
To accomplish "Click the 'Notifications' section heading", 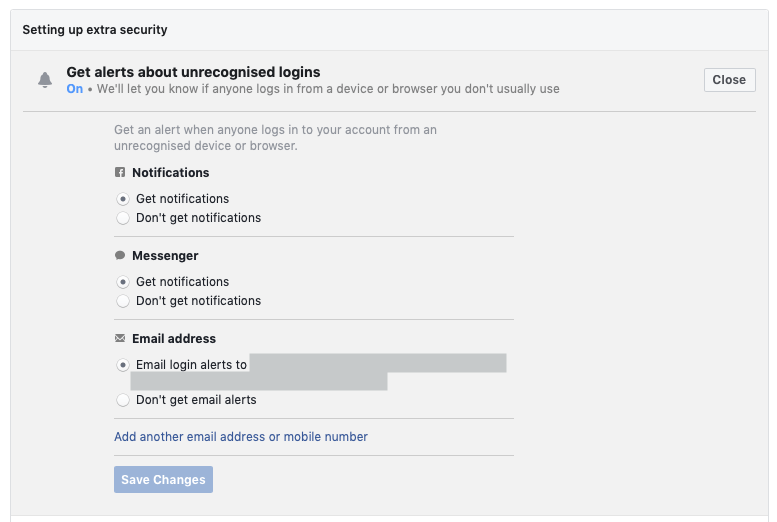I will (x=170, y=173).
